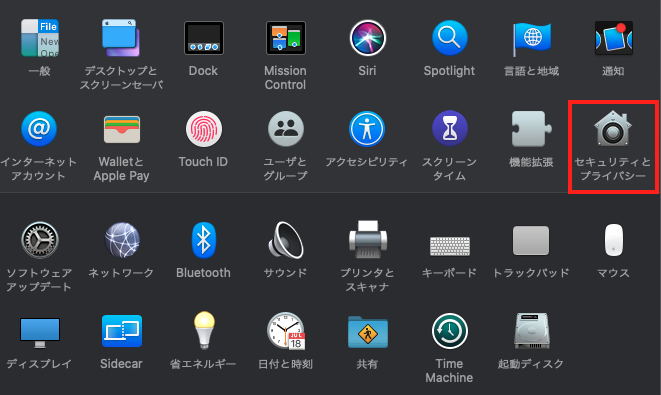Open アクセシビリティ preferences
The width and height of the screenshot is (661, 395).
367,129
